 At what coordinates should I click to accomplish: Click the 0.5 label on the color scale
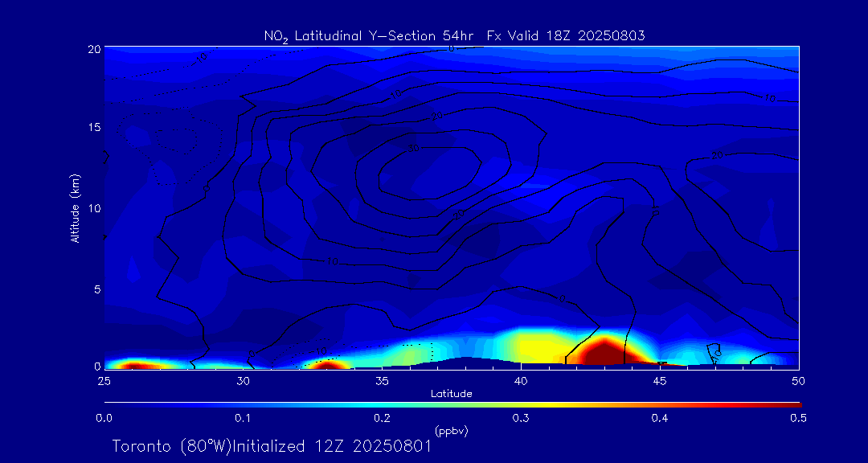(x=798, y=418)
